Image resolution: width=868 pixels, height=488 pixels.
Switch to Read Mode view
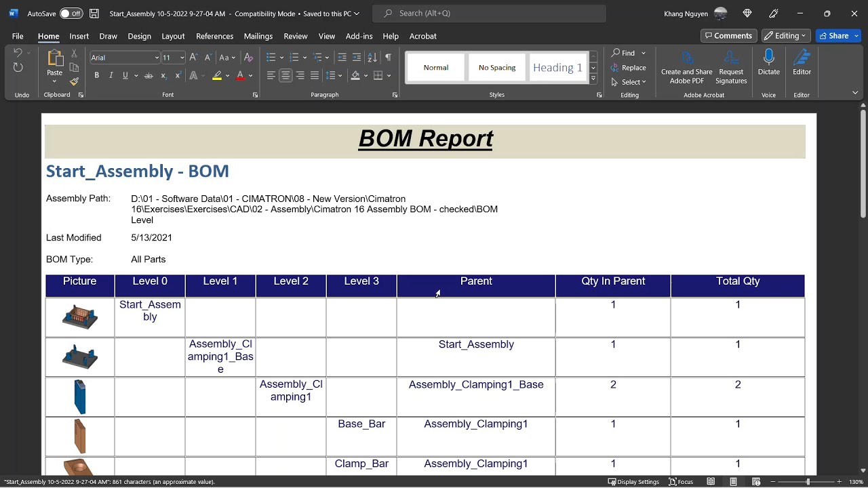click(x=711, y=482)
